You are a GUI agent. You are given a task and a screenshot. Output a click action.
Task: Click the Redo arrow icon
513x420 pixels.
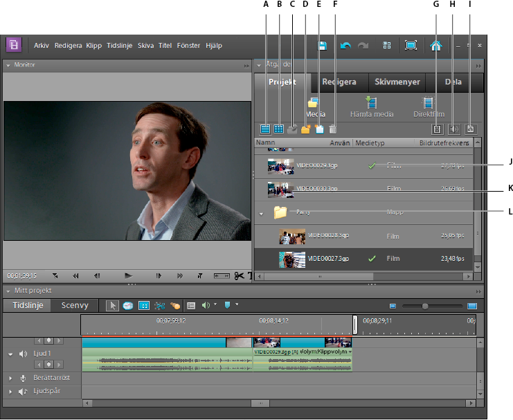coord(363,46)
